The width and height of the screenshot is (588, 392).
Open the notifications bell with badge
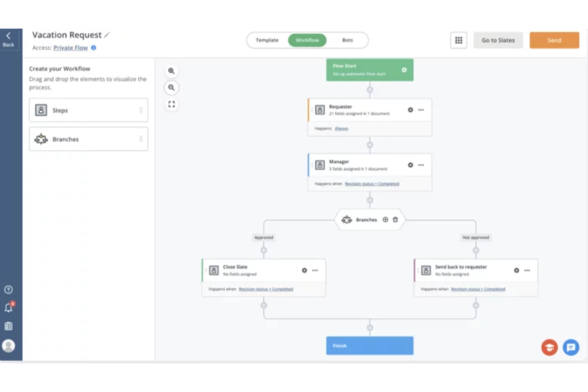[8, 307]
